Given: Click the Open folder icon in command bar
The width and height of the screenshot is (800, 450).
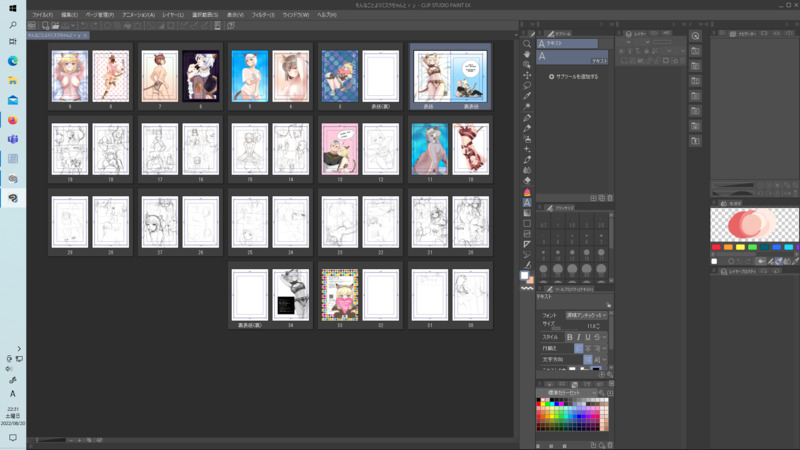Looking at the screenshot, I should [55, 26].
